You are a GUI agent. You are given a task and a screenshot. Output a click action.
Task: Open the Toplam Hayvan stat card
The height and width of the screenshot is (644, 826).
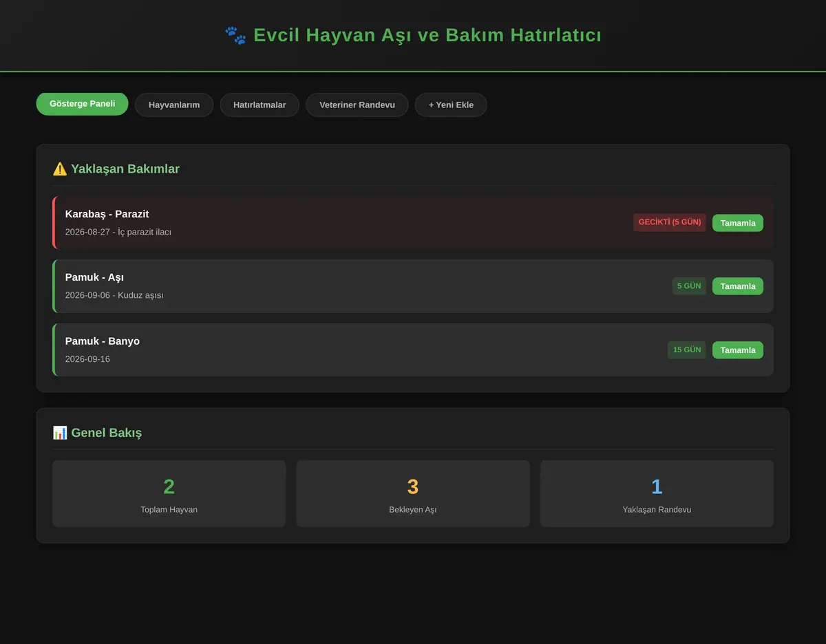point(169,494)
